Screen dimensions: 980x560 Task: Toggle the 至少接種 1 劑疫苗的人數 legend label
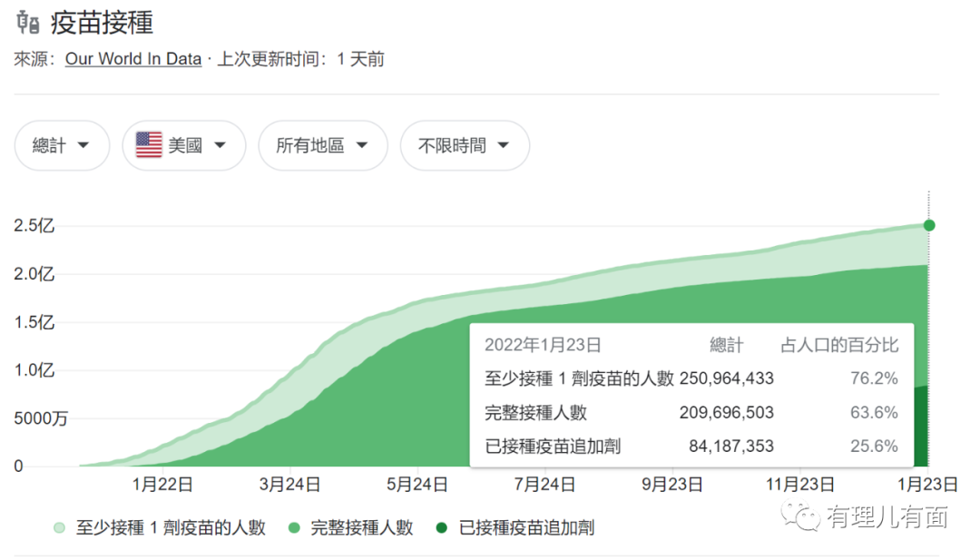point(171,527)
